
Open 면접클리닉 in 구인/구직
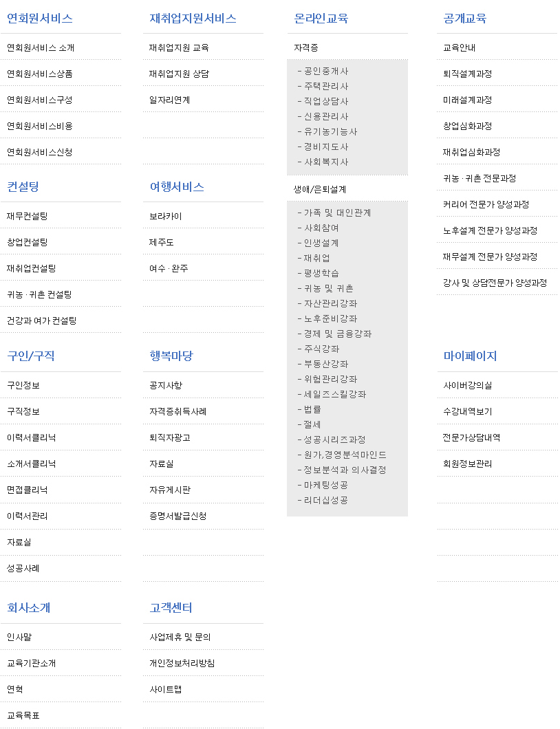pyautogui.click(x=27, y=490)
